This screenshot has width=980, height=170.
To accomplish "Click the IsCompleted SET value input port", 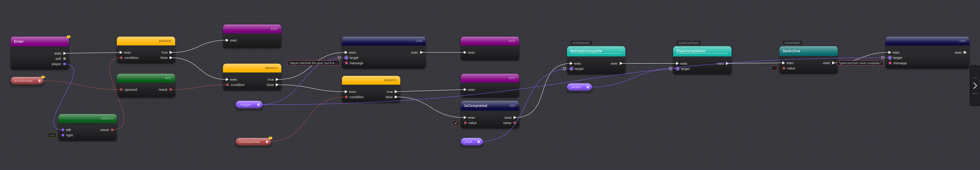I will 465,123.
